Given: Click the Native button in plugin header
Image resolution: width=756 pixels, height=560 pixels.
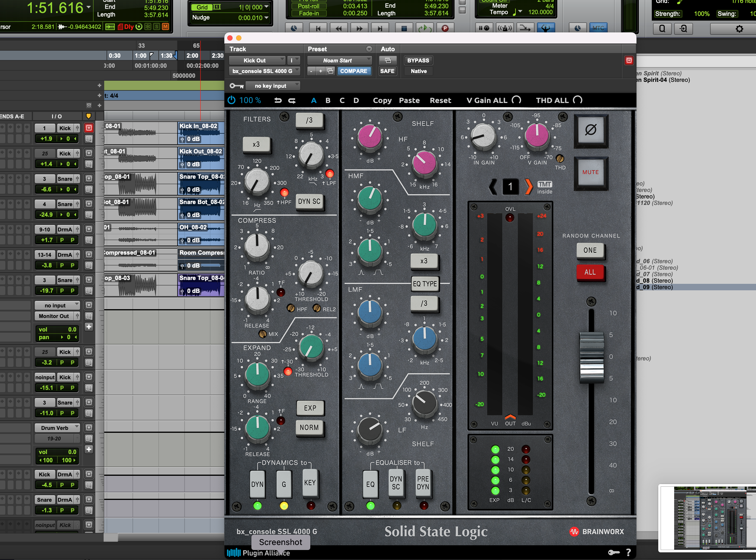Looking at the screenshot, I should point(419,71).
